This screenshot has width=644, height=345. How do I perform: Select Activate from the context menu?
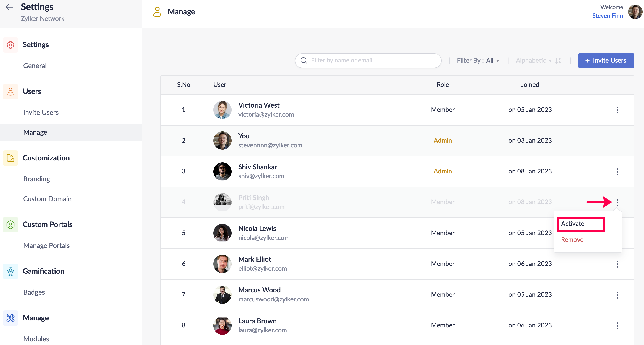tap(572, 224)
